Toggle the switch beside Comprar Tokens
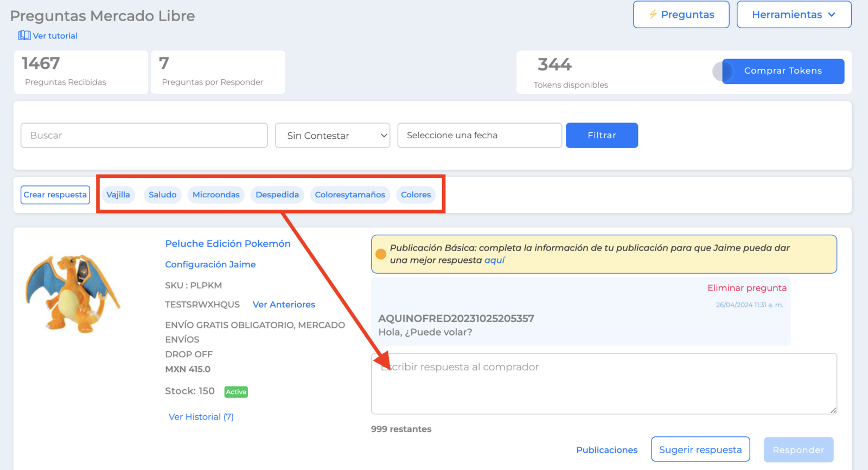 coord(723,71)
